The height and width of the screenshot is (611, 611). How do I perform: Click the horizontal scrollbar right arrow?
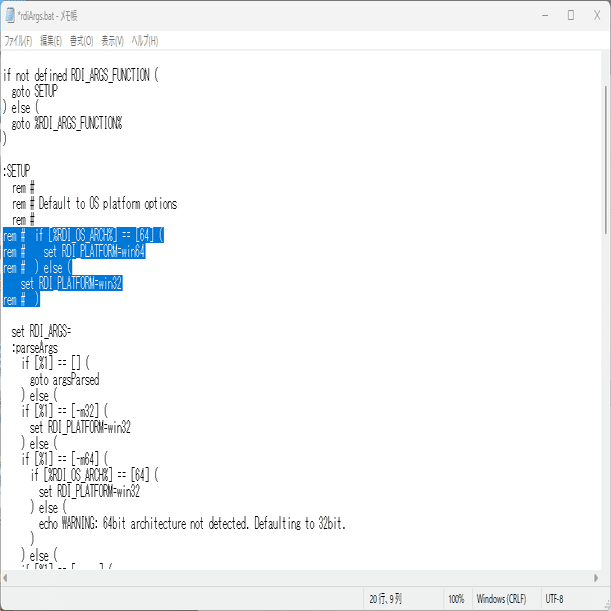click(596, 578)
